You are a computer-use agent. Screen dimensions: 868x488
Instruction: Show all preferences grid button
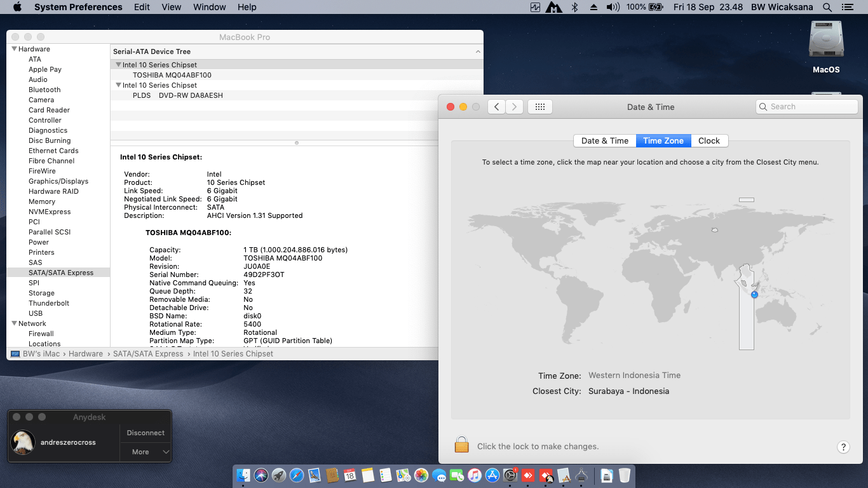click(x=540, y=107)
